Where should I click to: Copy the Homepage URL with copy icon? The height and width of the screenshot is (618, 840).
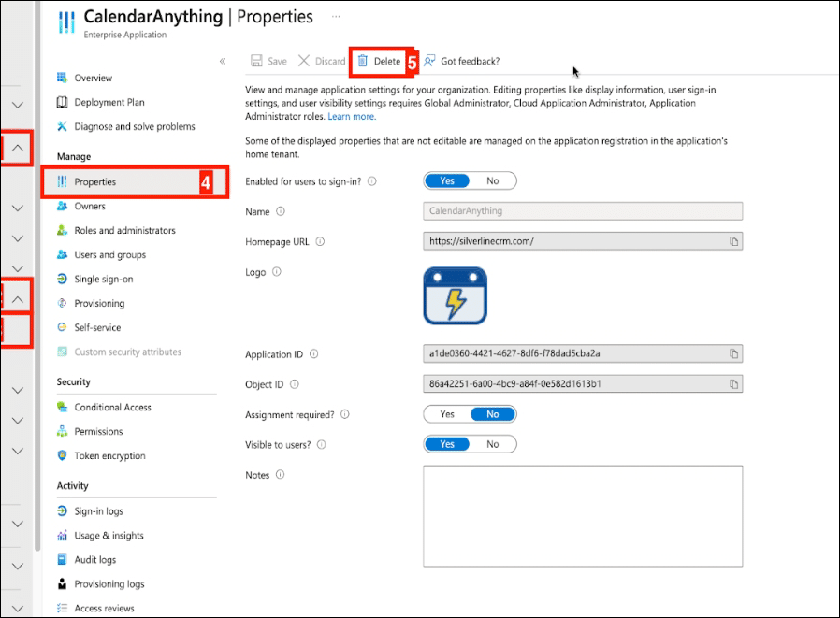coord(733,241)
